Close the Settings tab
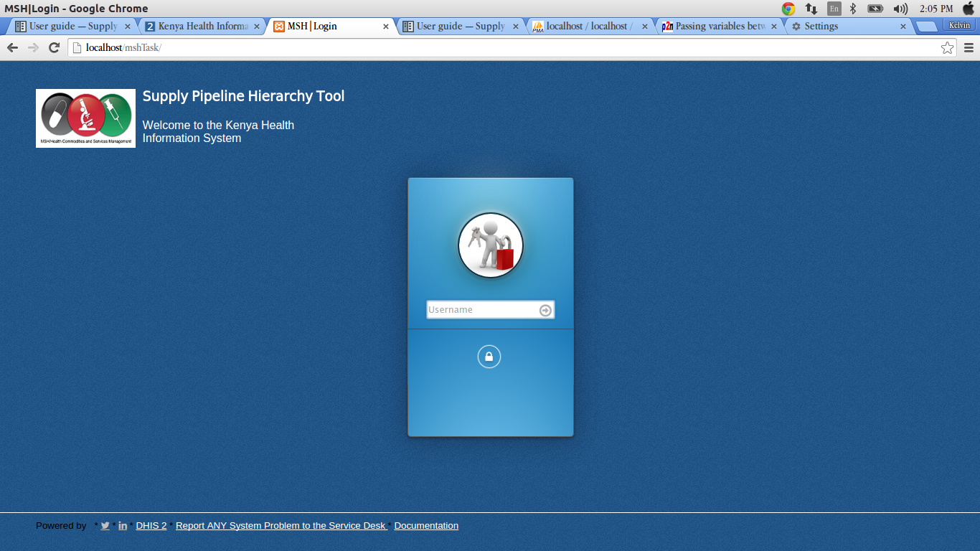980x551 pixels. pos(903,27)
